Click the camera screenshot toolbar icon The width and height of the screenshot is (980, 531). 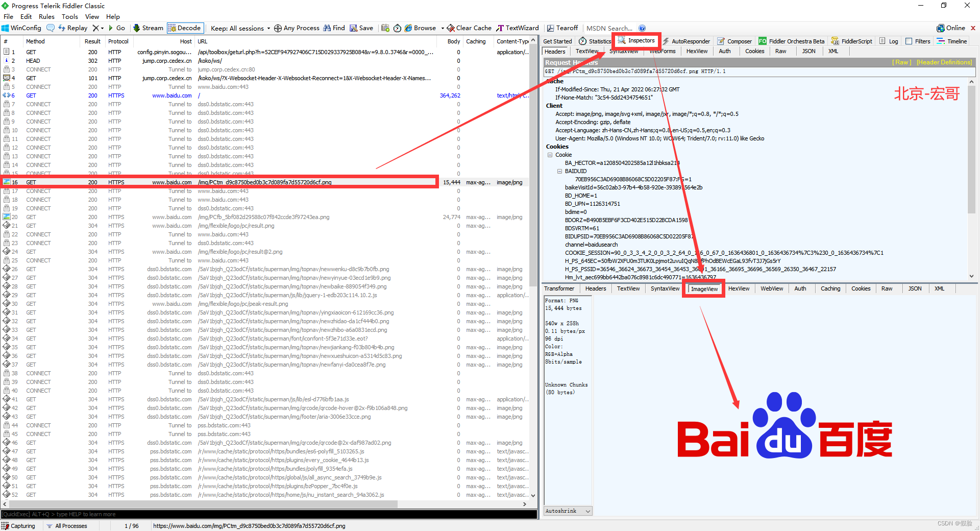[x=385, y=28]
